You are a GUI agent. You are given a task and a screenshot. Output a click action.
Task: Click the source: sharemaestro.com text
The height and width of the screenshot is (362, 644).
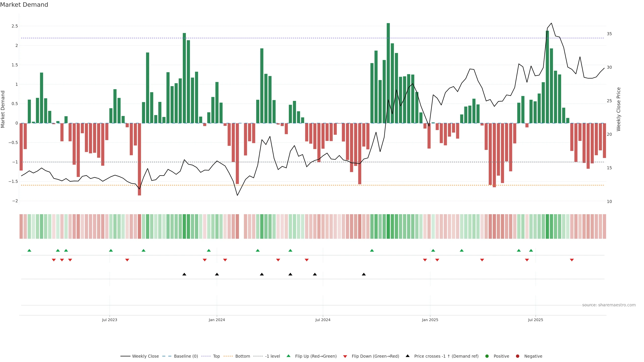pyautogui.click(x=609, y=305)
